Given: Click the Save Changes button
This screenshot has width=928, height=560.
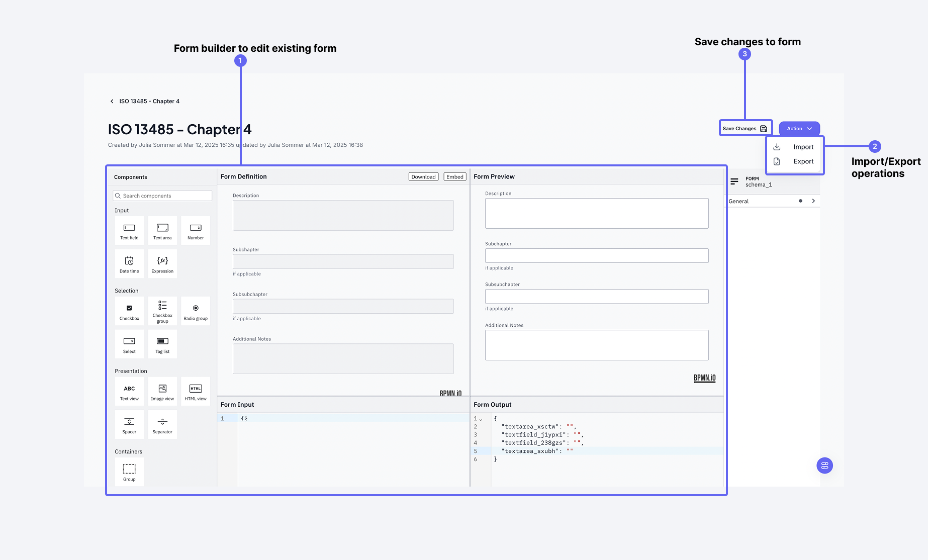Looking at the screenshot, I should [x=745, y=129].
